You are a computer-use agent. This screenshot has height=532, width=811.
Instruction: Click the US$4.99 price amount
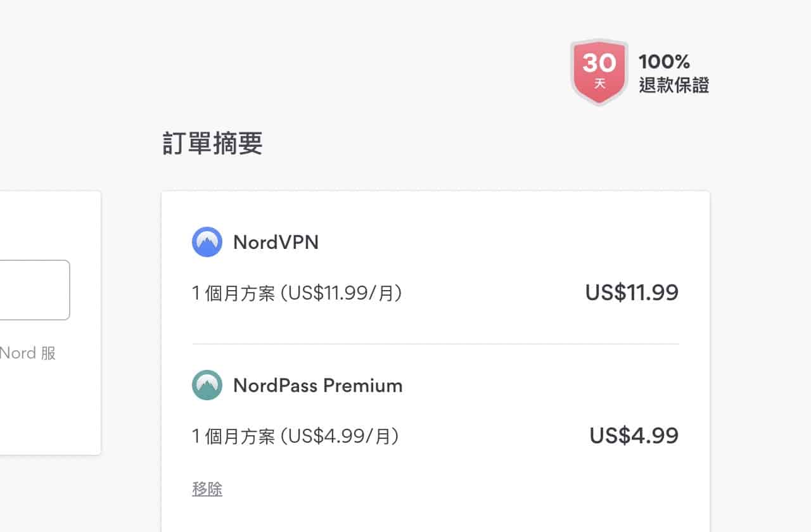tap(634, 436)
